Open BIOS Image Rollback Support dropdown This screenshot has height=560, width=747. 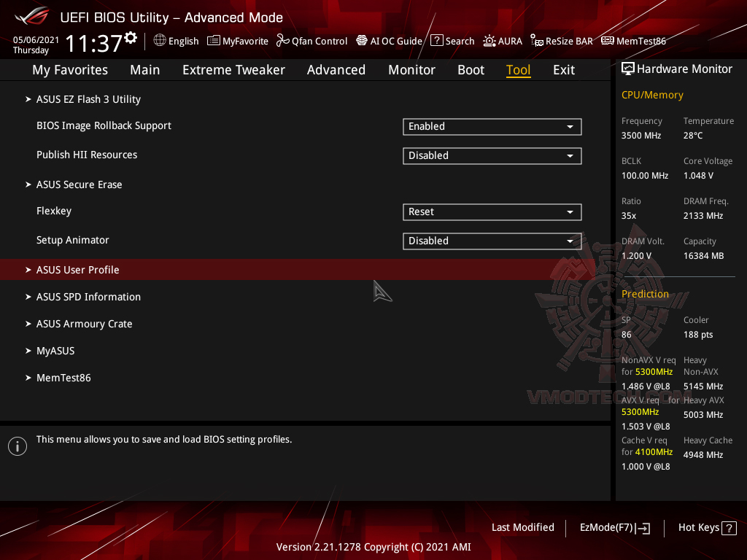coord(492,127)
